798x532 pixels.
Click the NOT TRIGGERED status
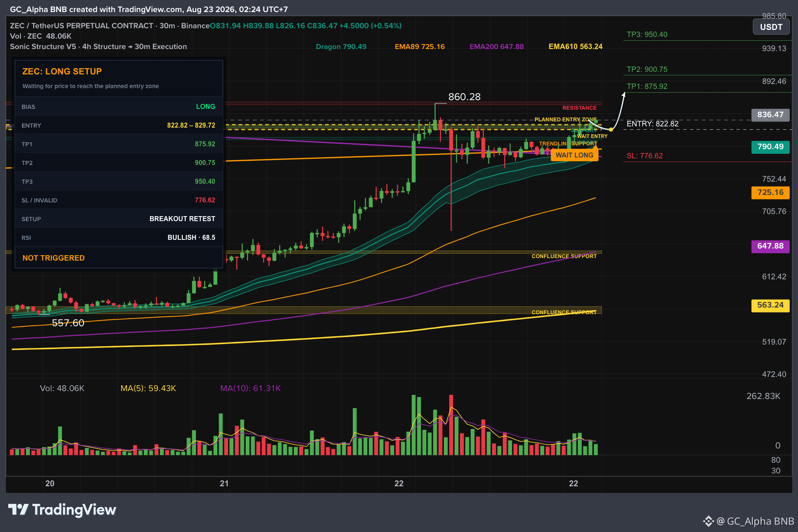click(x=54, y=258)
